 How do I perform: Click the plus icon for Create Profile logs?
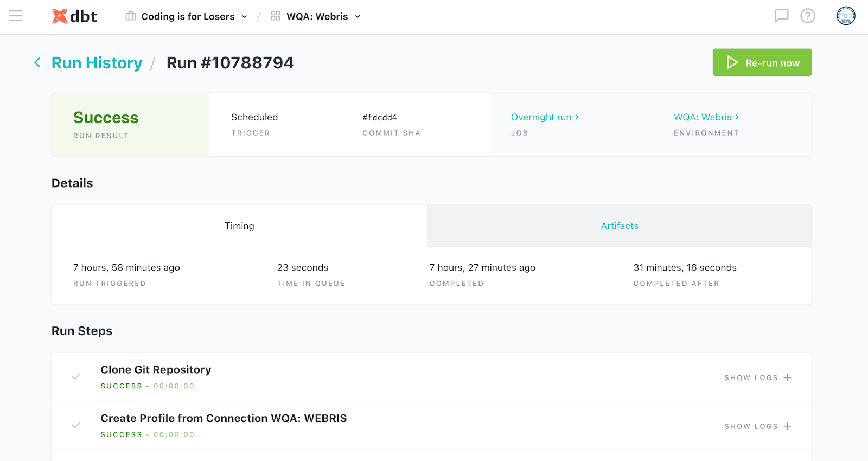[x=787, y=426]
